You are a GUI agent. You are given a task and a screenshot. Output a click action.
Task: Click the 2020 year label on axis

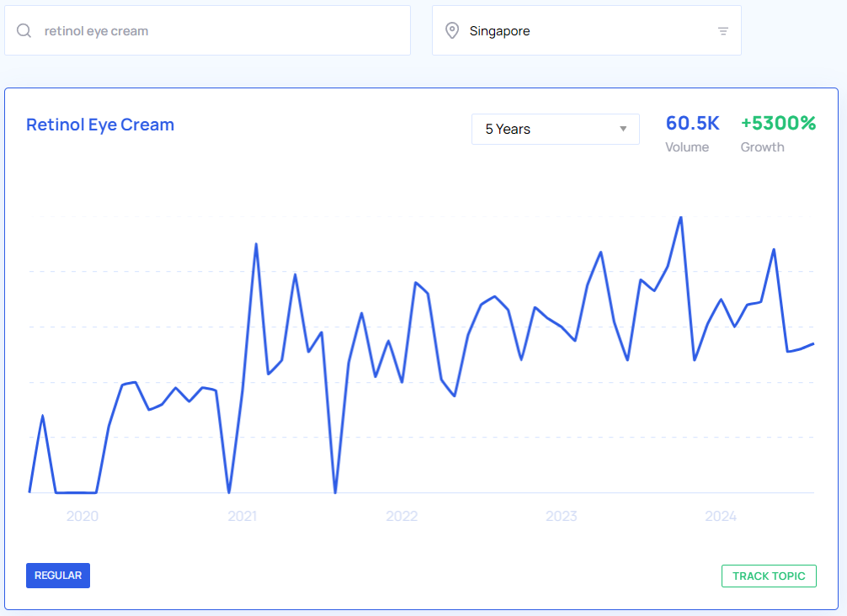(x=83, y=516)
